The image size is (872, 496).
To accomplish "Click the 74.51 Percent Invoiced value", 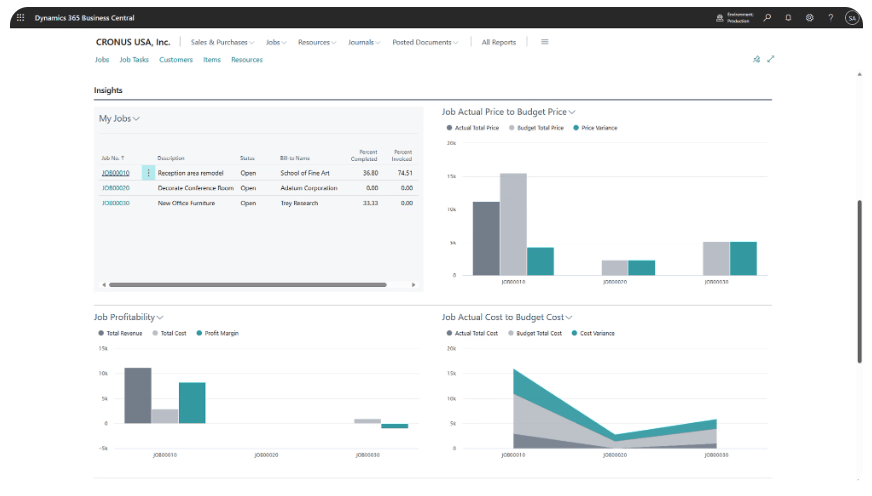I will (405, 173).
